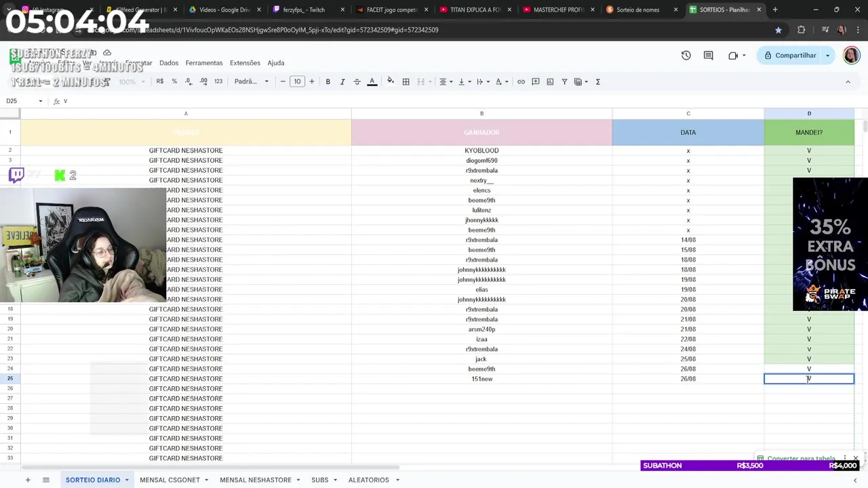Open version history clock icon
This screenshot has width=868, height=488.
pos(686,56)
